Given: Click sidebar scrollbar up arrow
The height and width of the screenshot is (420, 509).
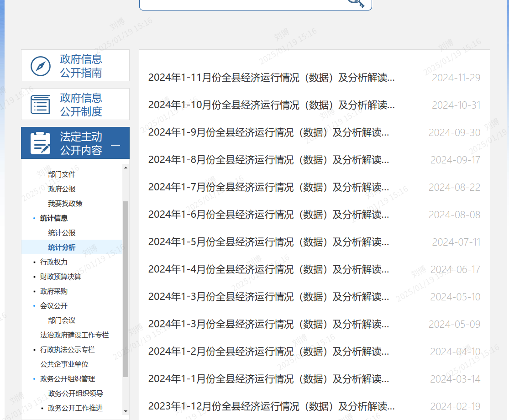Looking at the screenshot, I should [126, 168].
